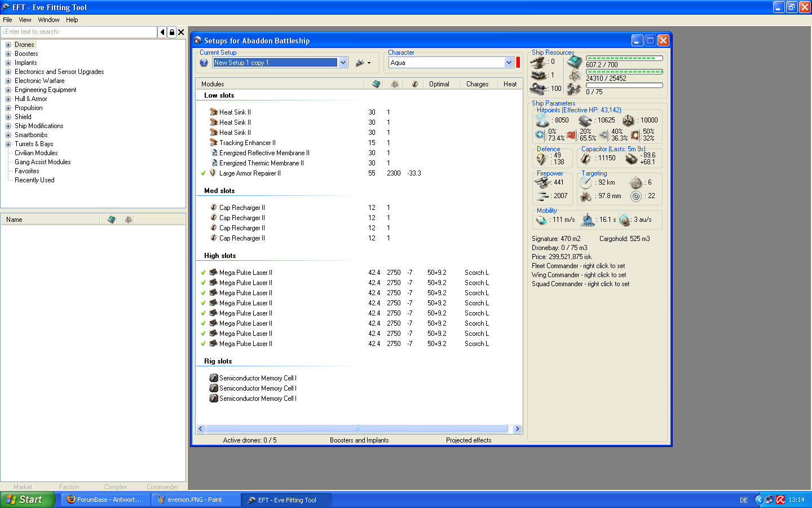Click the EM resistance icon
This screenshot has height=508, width=812.
[540, 134]
